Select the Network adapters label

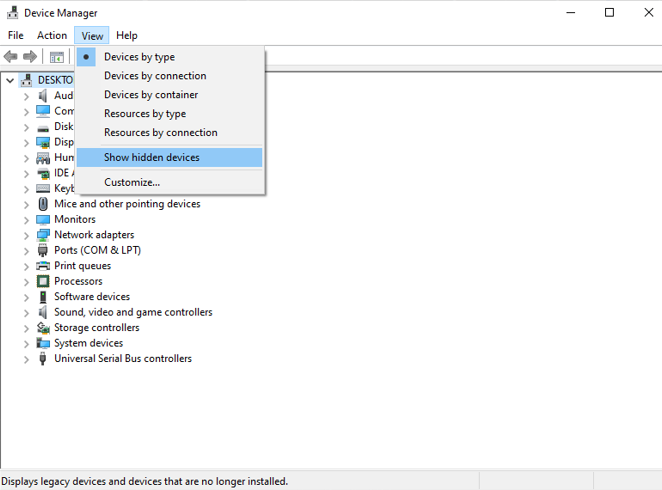tap(94, 235)
